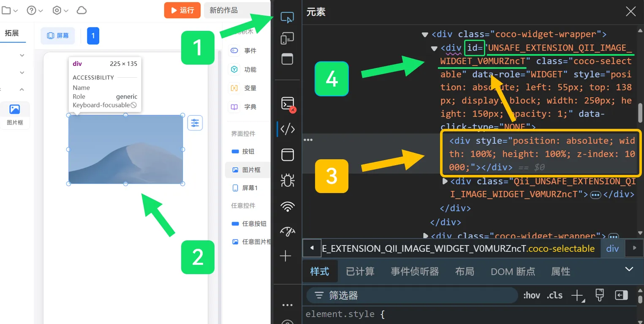
Task: Switch to the 已计算 computed tab
Action: coord(360,271)
